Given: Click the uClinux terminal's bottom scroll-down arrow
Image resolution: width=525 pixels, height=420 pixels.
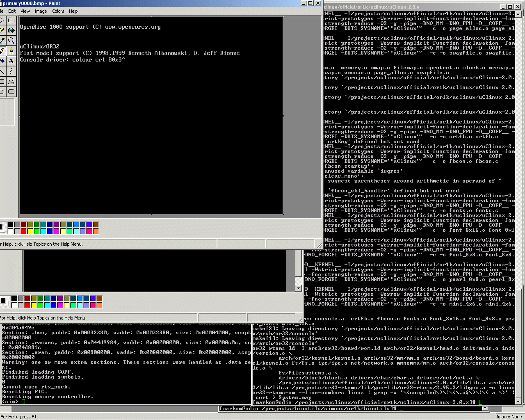Looking at the screenshot, I should click(518, 402).
